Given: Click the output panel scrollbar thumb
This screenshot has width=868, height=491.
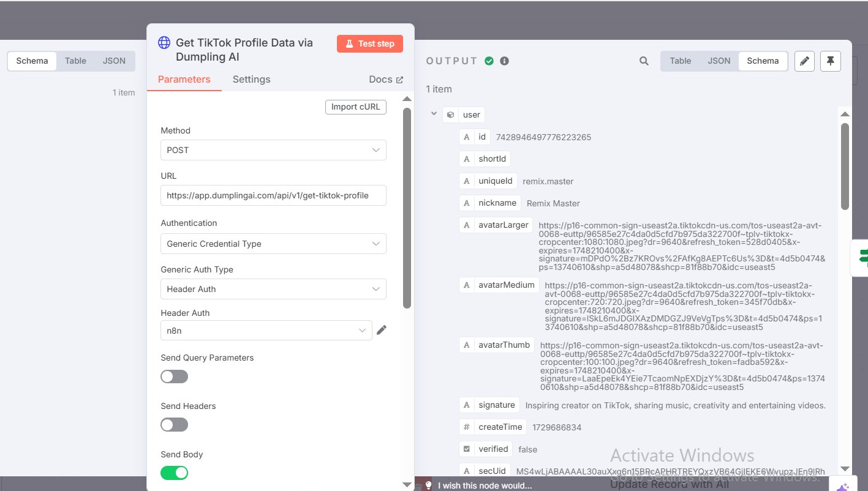Looking at the screenshot, I should point(845,166).
